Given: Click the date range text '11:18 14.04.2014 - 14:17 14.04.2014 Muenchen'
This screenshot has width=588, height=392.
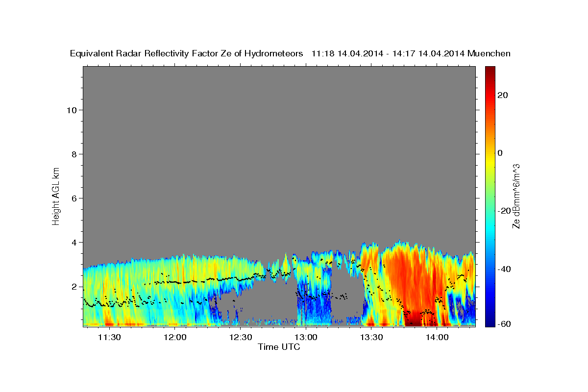Looking at the screenshot, I should click(411, 53).
